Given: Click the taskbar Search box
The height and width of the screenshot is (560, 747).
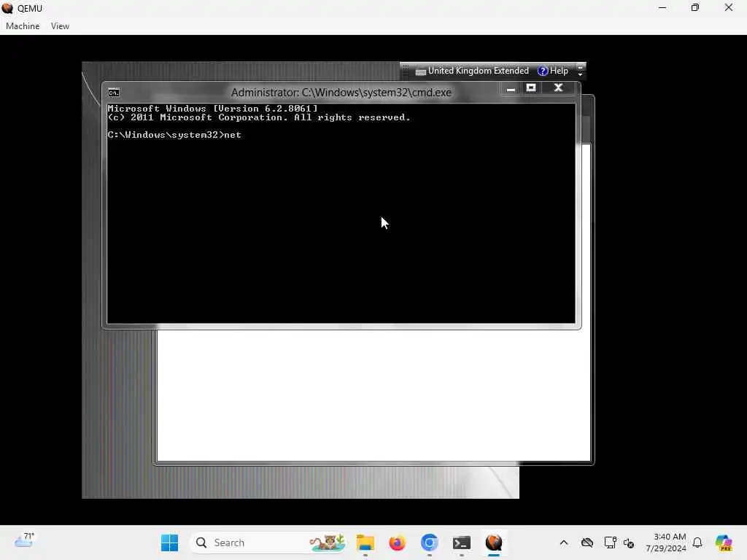Looking at the screenshot, I should [268, 542].
